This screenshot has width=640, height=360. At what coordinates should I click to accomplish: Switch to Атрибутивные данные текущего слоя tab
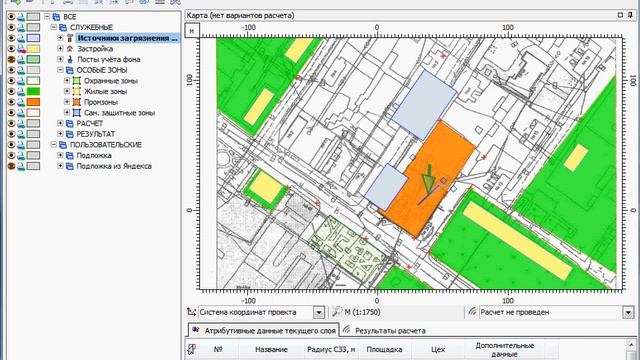point(264,331)
